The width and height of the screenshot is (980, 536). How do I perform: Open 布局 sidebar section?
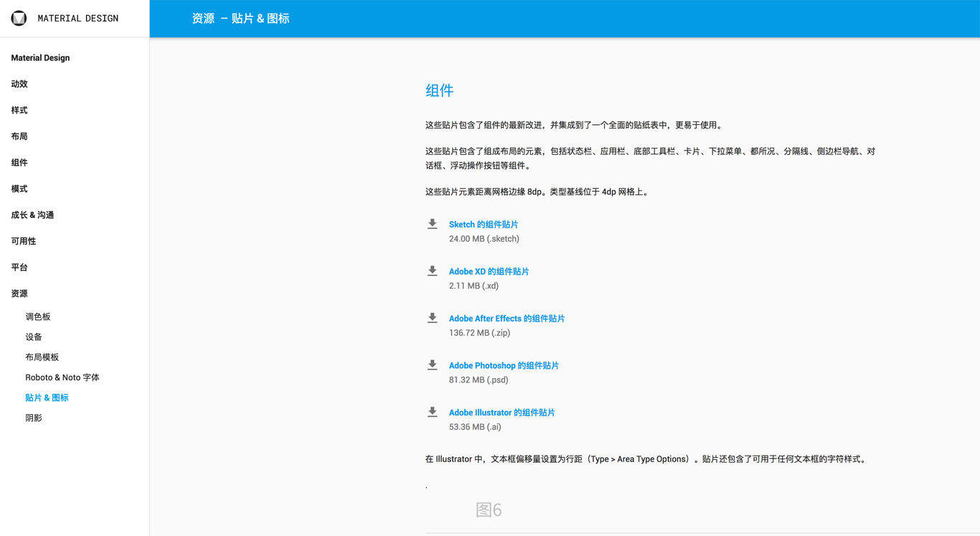(x=19, y=136)
